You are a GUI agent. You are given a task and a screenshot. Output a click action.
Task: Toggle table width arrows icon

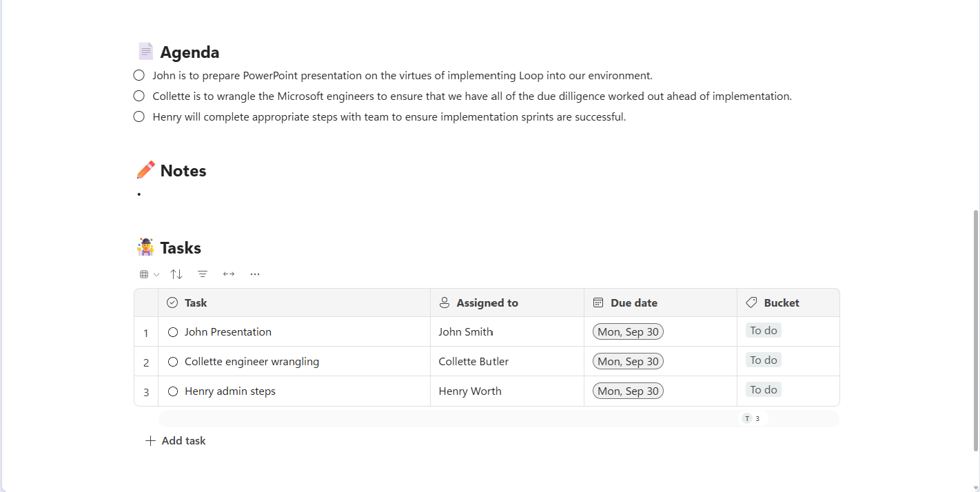pyautogui.click(x=229, y=274)
